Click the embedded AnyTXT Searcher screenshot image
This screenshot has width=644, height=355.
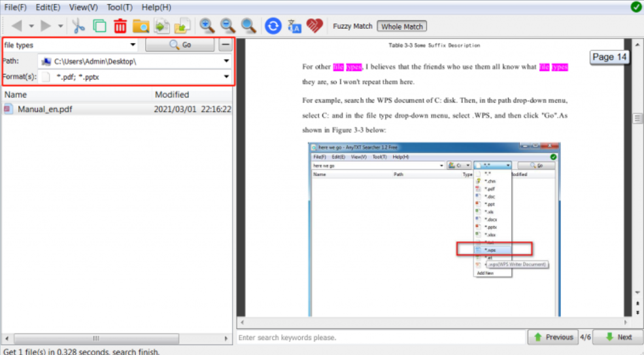tap(434, 229)
